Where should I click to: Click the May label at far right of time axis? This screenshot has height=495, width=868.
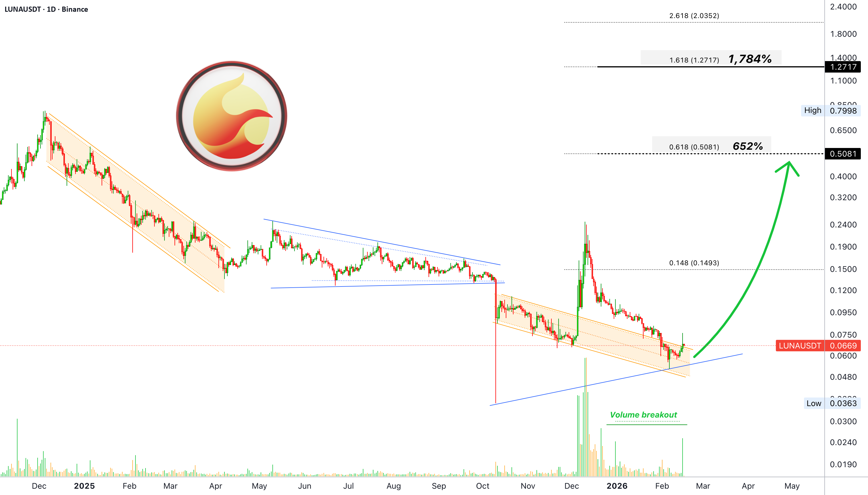tap(792, 486)
